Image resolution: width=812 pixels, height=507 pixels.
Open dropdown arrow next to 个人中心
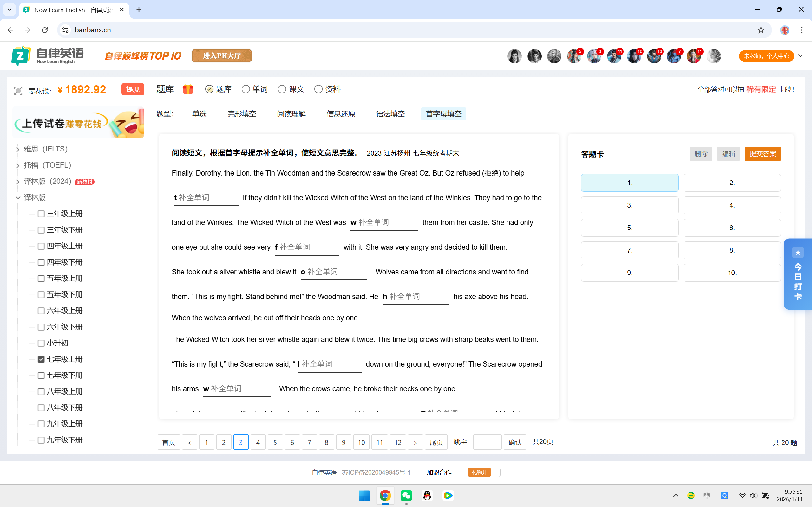point(801,56)
